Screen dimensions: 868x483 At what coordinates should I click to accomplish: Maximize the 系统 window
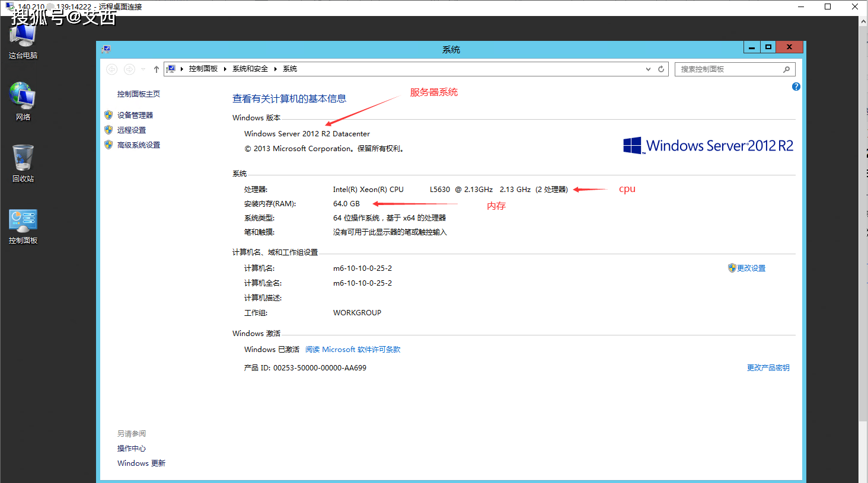pyautogui.click(x=768, y=47)
